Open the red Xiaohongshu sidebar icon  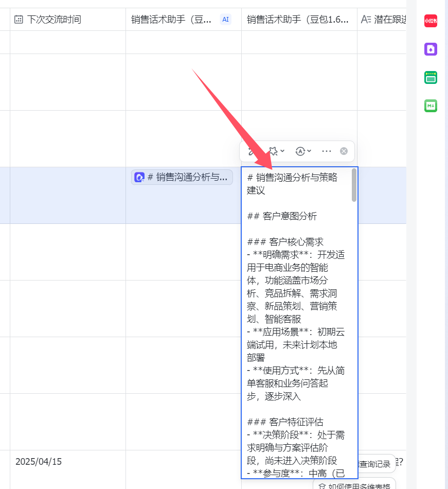[x=431, y=21]
